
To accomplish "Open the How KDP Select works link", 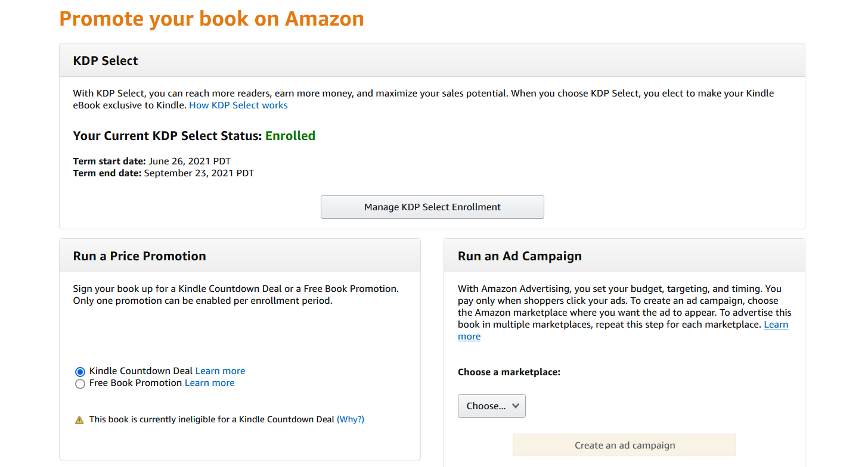I will tap(238, 105).
